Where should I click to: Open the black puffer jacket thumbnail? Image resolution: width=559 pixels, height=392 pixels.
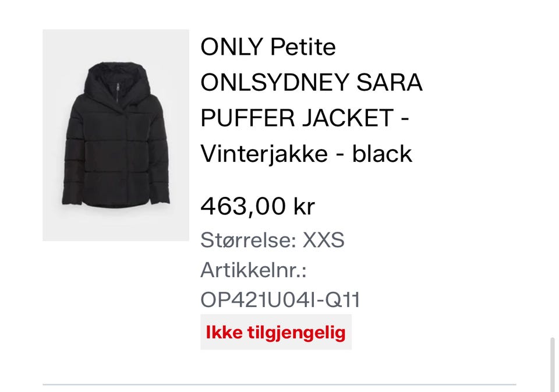coord(116,135)
